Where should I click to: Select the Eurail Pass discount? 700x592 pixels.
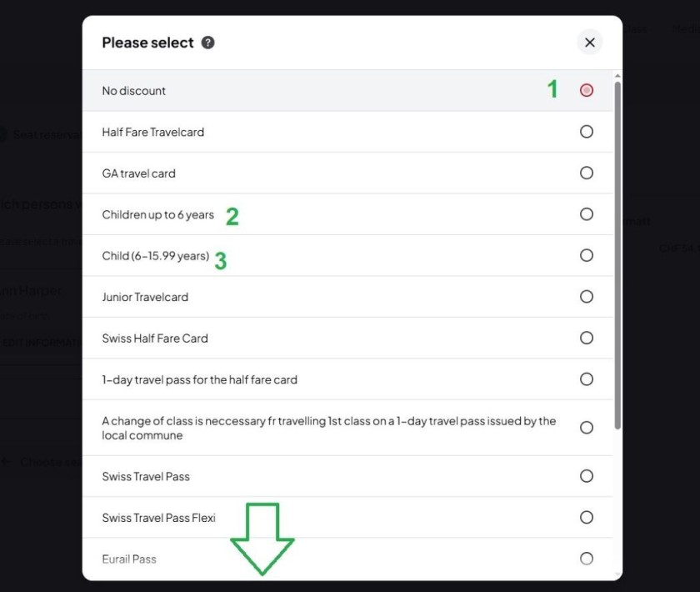[587, 559]
